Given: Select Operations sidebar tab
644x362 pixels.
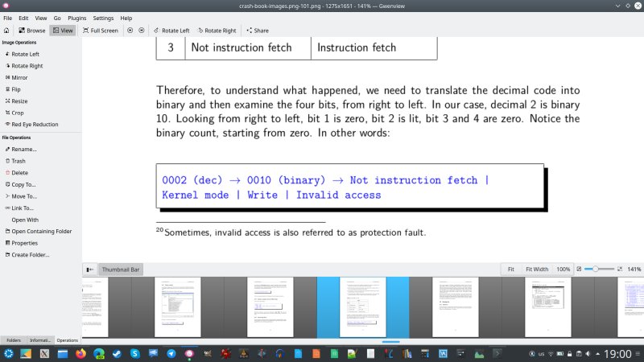Looking at the screenshot, I should [x=68, y=340].
